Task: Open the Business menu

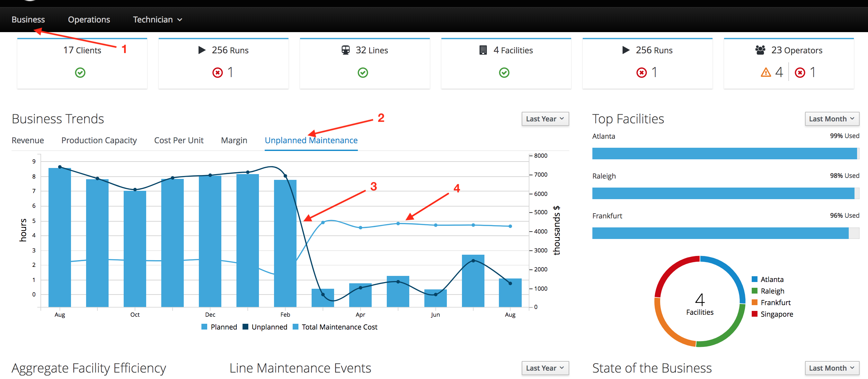Action: (x=28, y=19)
